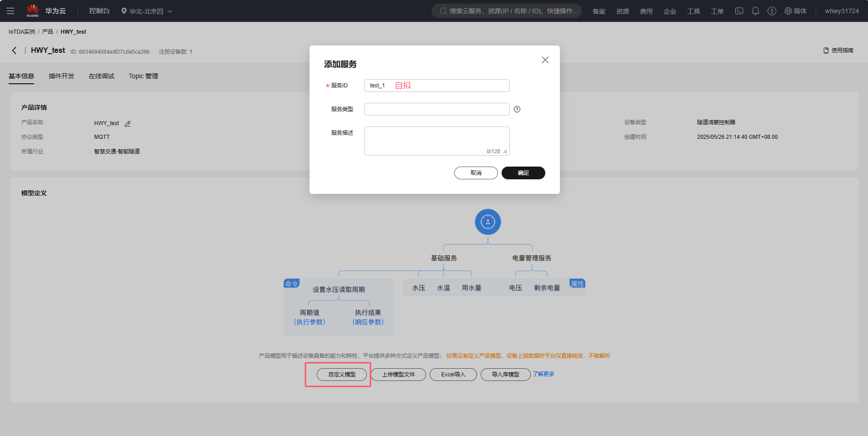
Task: Click the Huawei Cloud logo
Action: (46, 11)
